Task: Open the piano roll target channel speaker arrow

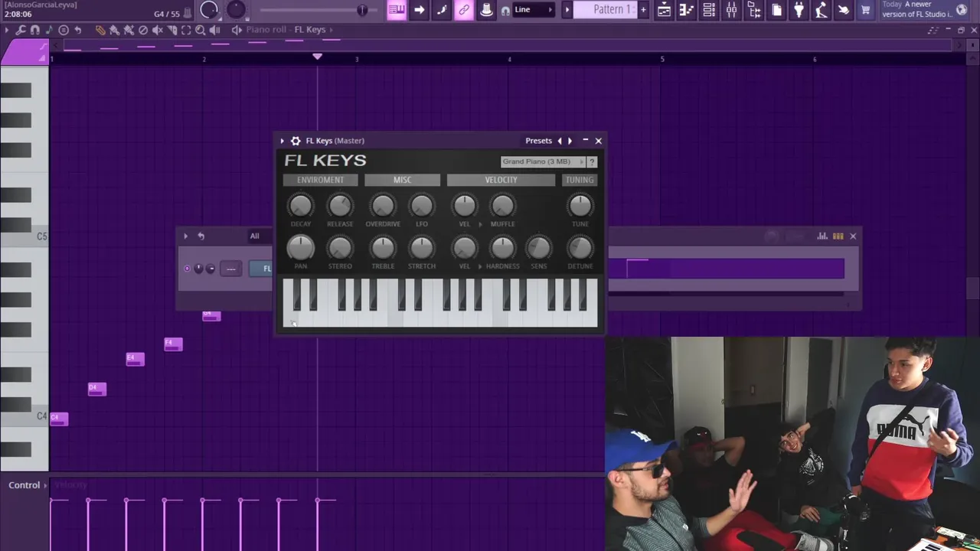Action: click(237, 30)
